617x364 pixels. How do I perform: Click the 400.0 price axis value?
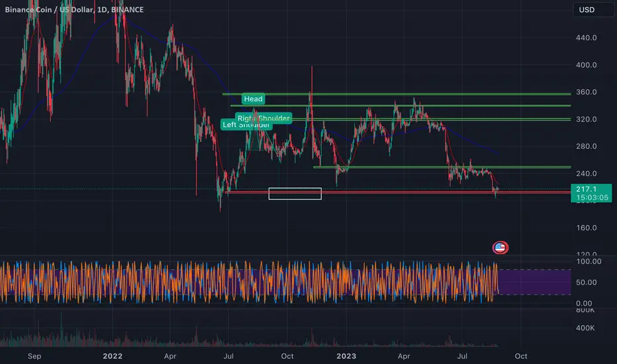point(587,65)
